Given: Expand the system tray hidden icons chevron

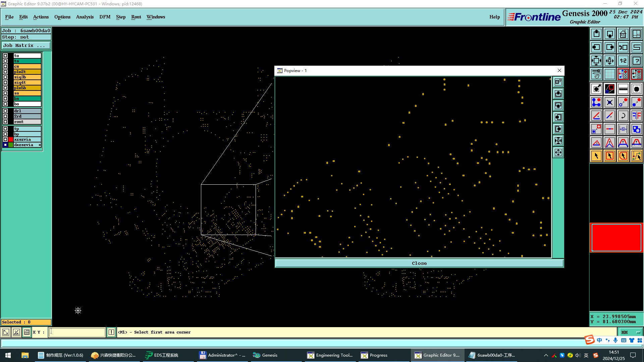Looking at the screenshot, I should 546,355.
